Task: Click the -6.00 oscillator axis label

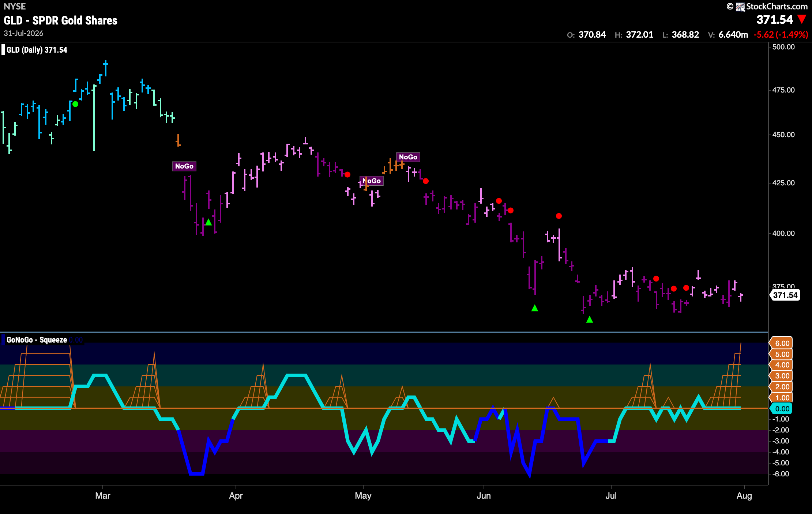Action: point(781,474)
